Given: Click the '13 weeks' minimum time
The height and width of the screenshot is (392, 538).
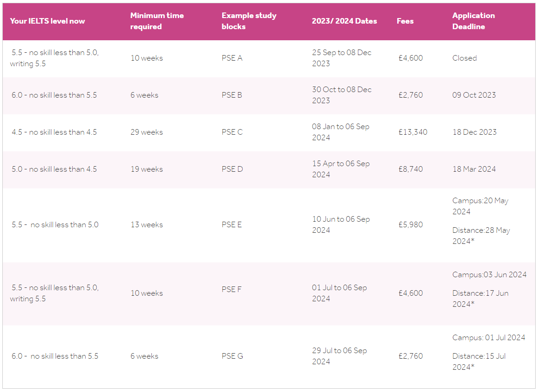Looking at the screenshot, I should tap(146, 224).
